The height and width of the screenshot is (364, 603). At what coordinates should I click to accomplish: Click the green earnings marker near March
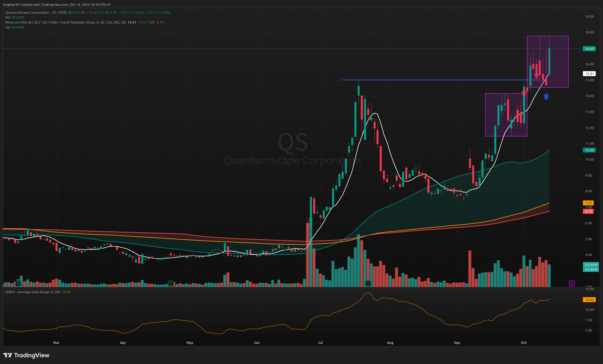18,283
